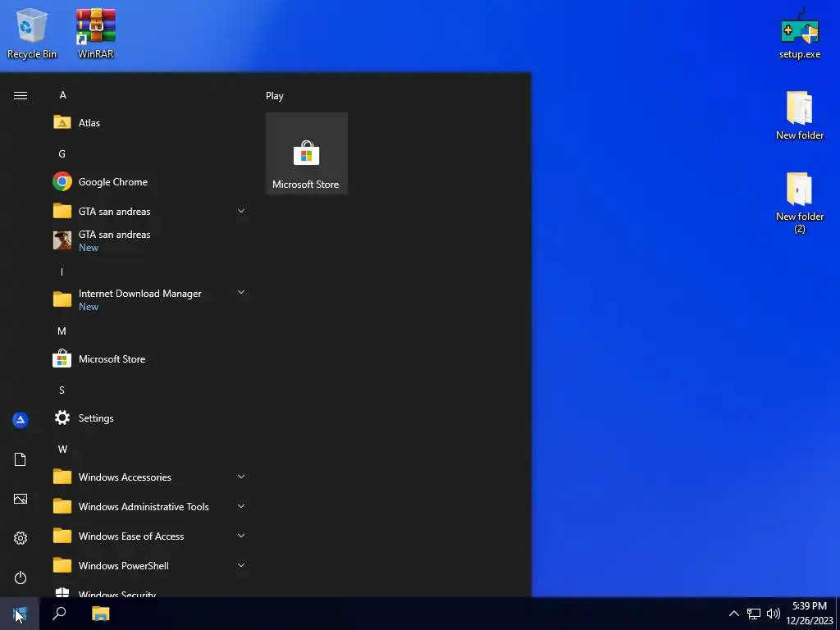
Task: Open Settings gear in the Start rail
Action: [21, 538]
